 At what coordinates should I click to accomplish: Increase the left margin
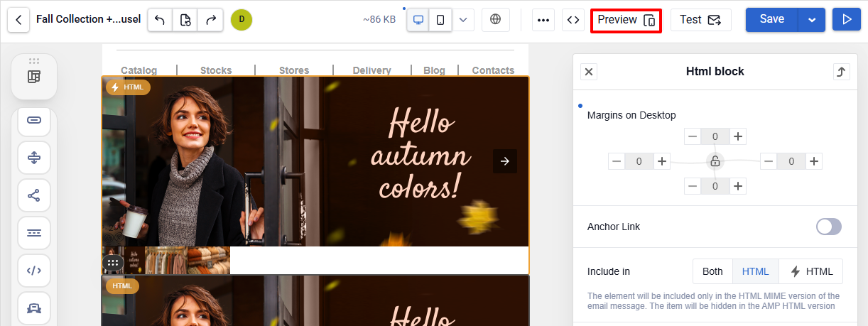pos(662,161)
